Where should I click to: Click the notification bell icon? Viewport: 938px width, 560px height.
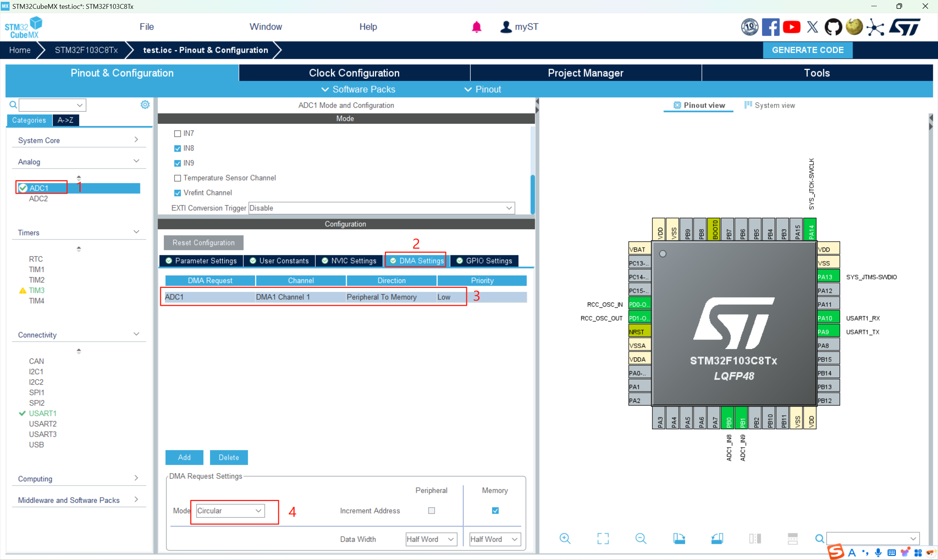(477, 27)
